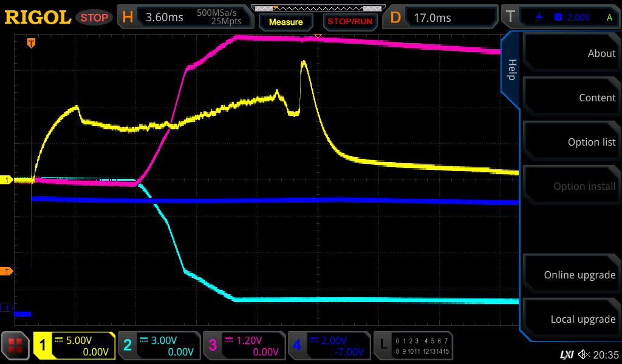
Task: Select Online upgrade in the Help menu
Action: pyautogui.click(x=572, y=275)
